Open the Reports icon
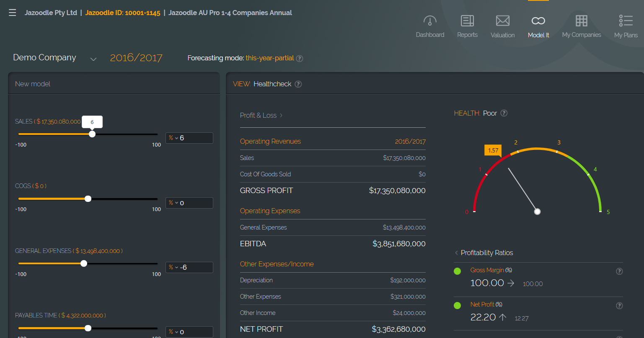The image size is (644, 338). [467, 21]
